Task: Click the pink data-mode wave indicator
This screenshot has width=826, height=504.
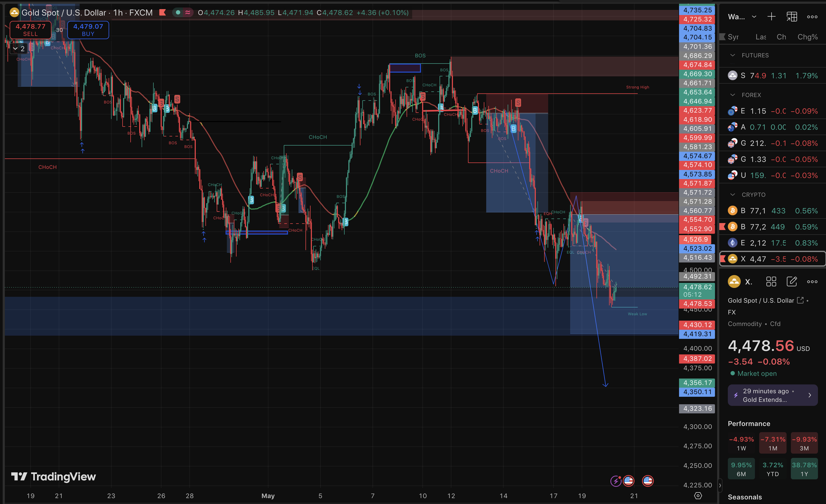Action: pyautogui.click(x=188, y=12)
